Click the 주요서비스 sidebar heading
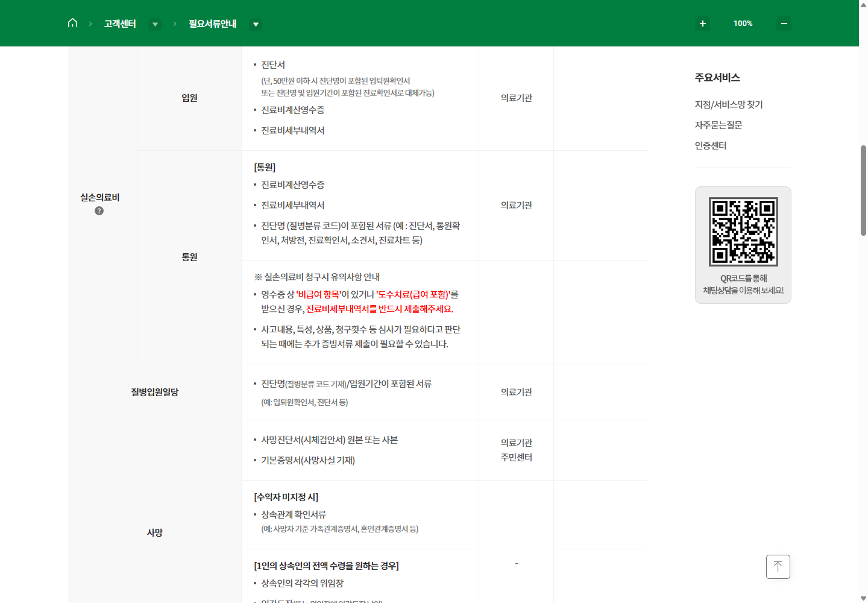This screenshot has width=868, height=603. pyautogui.click(x=717, y=77)
